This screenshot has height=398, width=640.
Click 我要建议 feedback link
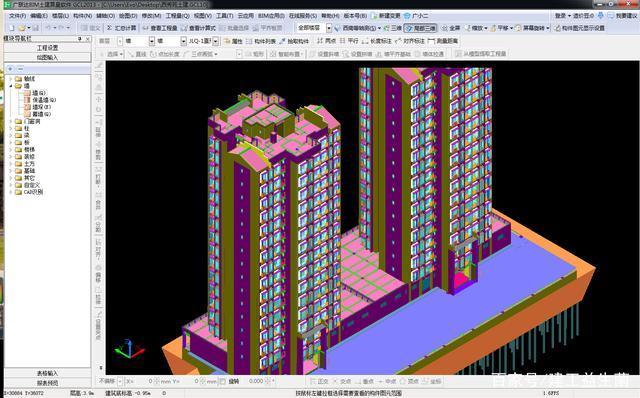(x=622, y=16)
